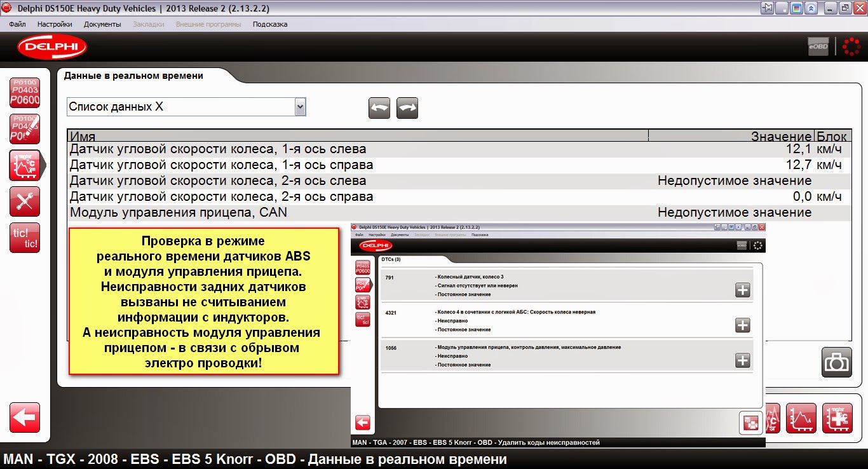Take a snapshot with the camera button
The image size is (868, 469).
837,362
